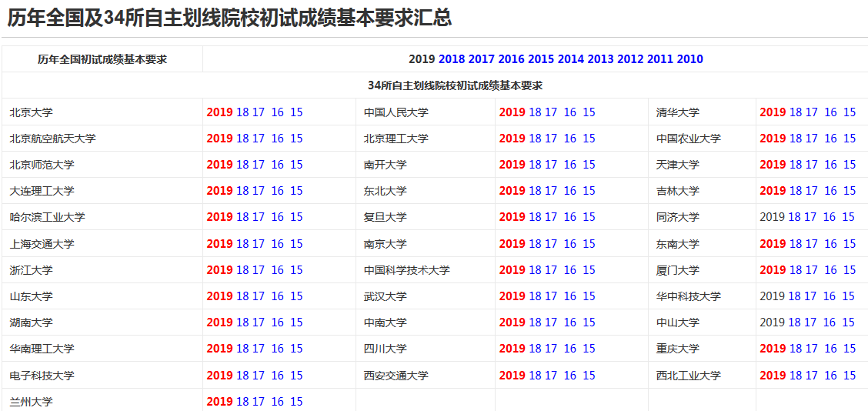Click 16 link for 西北工业大学
Screen dimensions: 868x411
point(830,376)
